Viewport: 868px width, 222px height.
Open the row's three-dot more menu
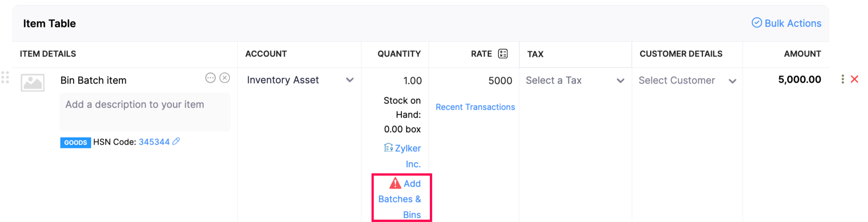[843, 79]
